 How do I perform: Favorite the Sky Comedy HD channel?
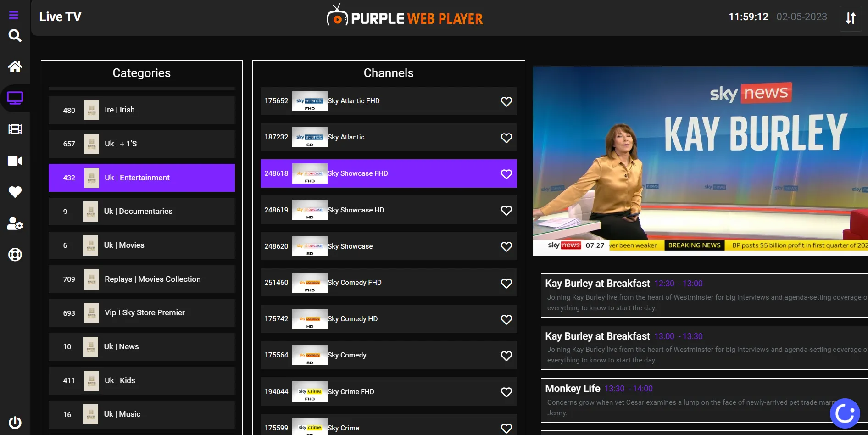pyautogui.click(x=506, y=319)
